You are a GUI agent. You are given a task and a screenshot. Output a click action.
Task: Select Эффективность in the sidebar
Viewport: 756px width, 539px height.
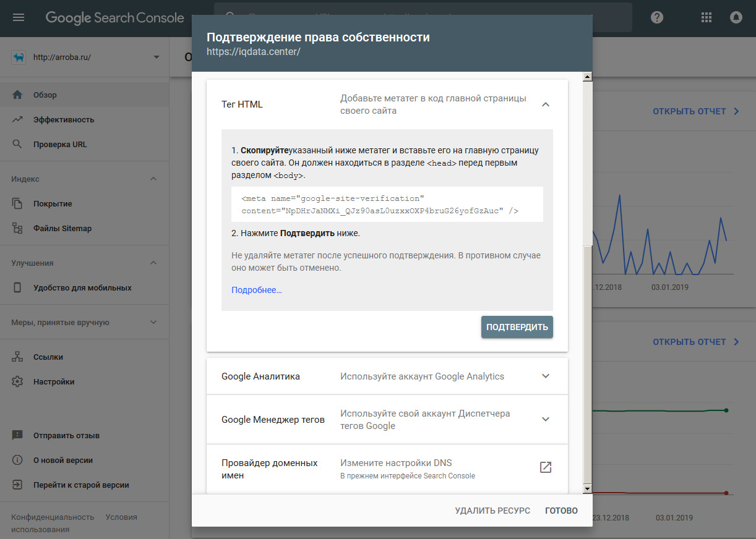coord(84,119)
